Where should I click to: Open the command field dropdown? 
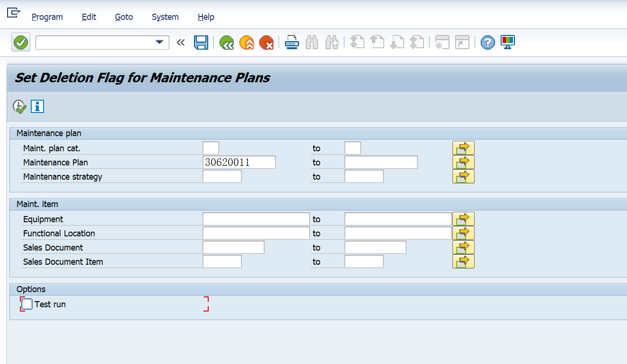pyautogui.click(x=159, y=42)
